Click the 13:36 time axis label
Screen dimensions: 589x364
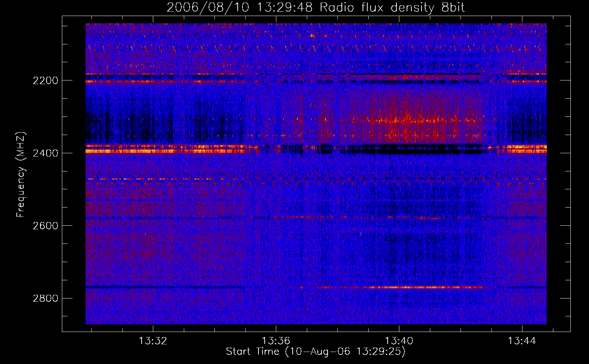pyautogui.click(x=276, y=341)
